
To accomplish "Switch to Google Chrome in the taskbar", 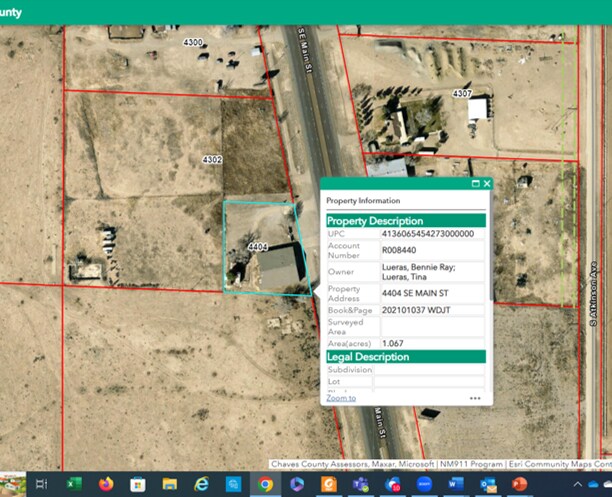I will pos(265,484).
